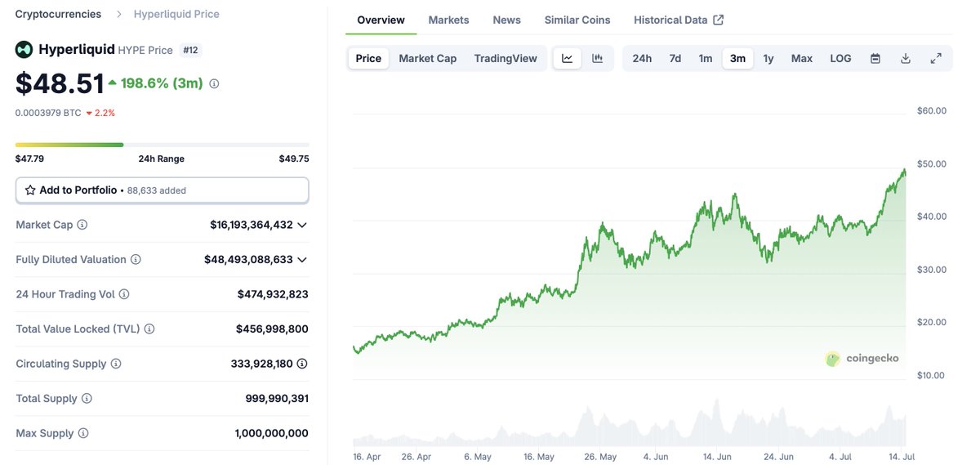Set chart range to 24h
Screen dimensions: 980x465
(x=642, y=58)
